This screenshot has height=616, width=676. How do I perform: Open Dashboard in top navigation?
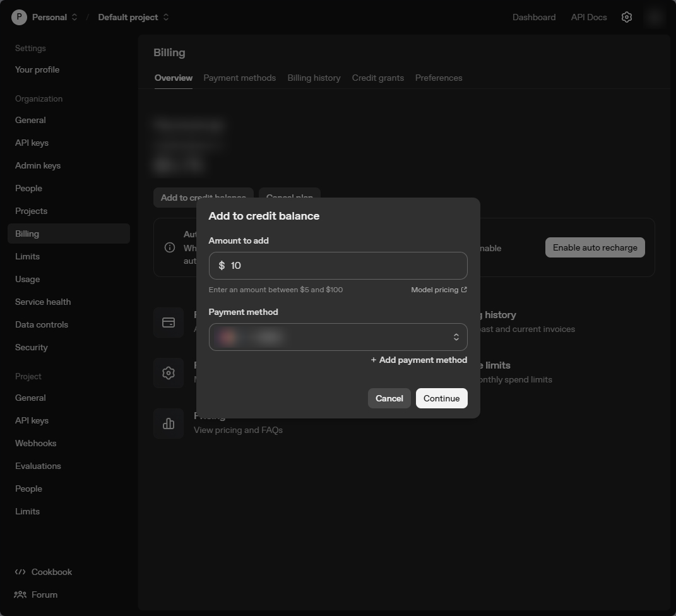tap(534, 17)
